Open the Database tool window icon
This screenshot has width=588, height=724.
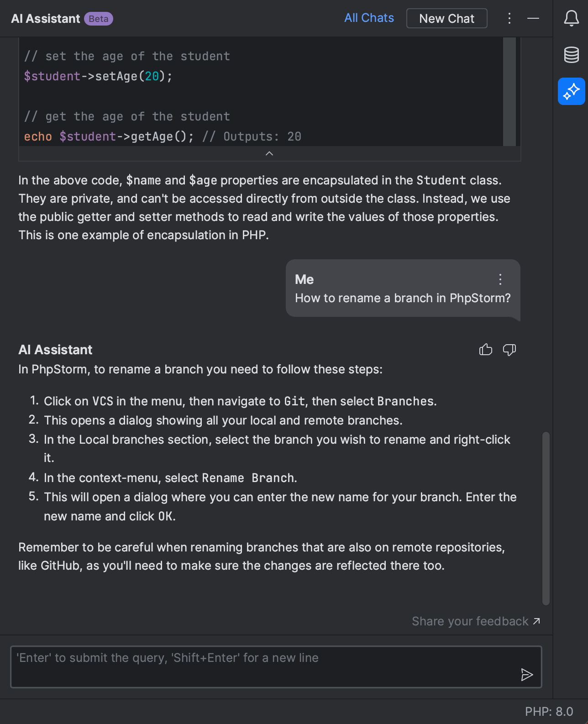pyautogui.click(x=571, y=55)
